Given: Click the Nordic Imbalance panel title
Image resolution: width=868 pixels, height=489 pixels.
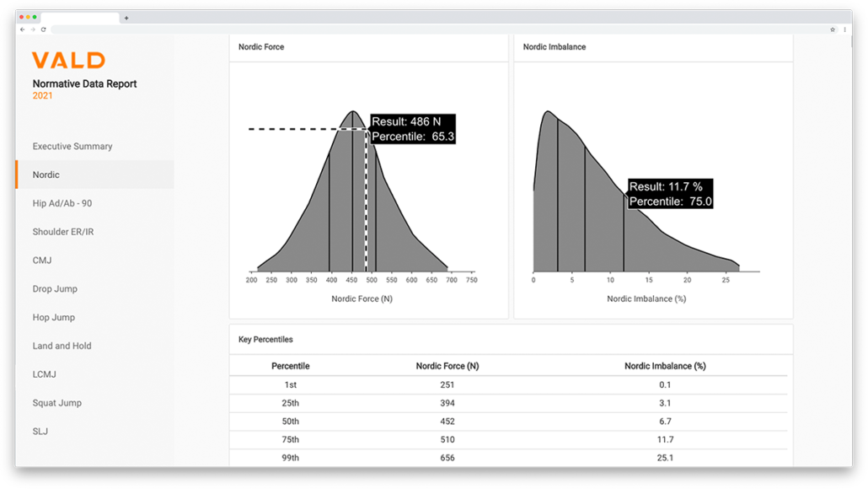Looking at the screenshot, I should [x=555, y=47].
